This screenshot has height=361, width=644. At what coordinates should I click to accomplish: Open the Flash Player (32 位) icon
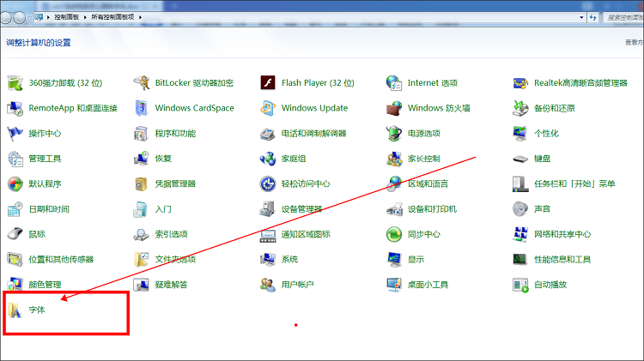click(x=268, y=83)
